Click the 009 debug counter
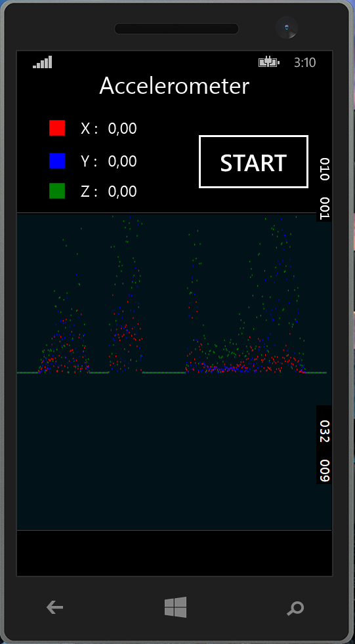 click(x=325, y=471)
